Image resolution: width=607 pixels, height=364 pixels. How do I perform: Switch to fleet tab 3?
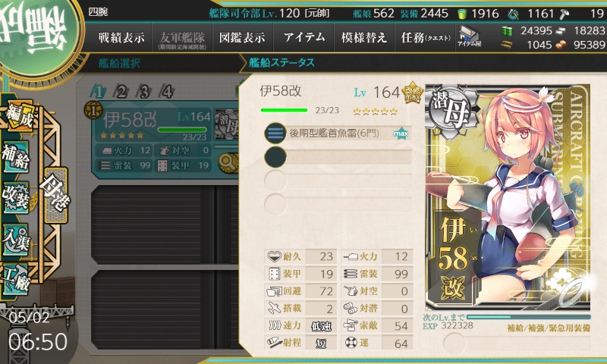pos(144,92)
